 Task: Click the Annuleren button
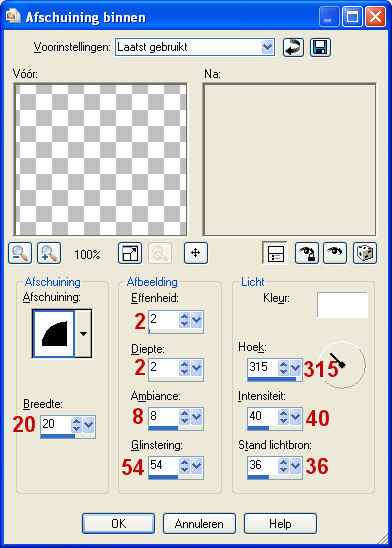199,524
